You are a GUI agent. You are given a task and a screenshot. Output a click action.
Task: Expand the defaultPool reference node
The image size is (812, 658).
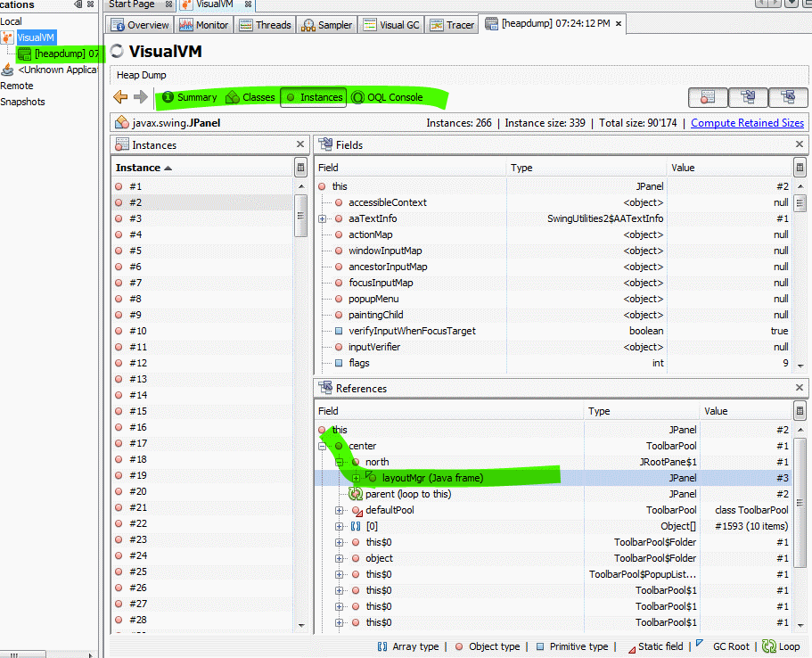point(340,510)
